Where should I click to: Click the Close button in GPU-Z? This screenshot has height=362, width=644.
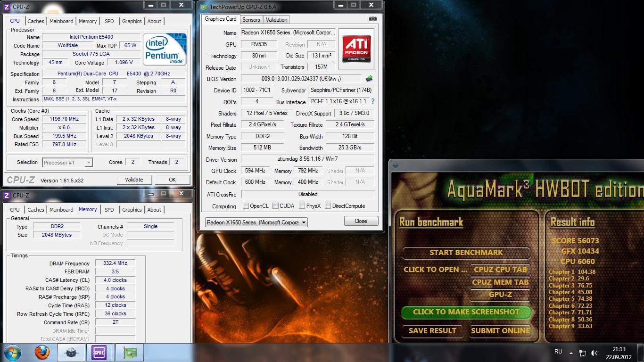pyautogui.click(x=361, y=221)
